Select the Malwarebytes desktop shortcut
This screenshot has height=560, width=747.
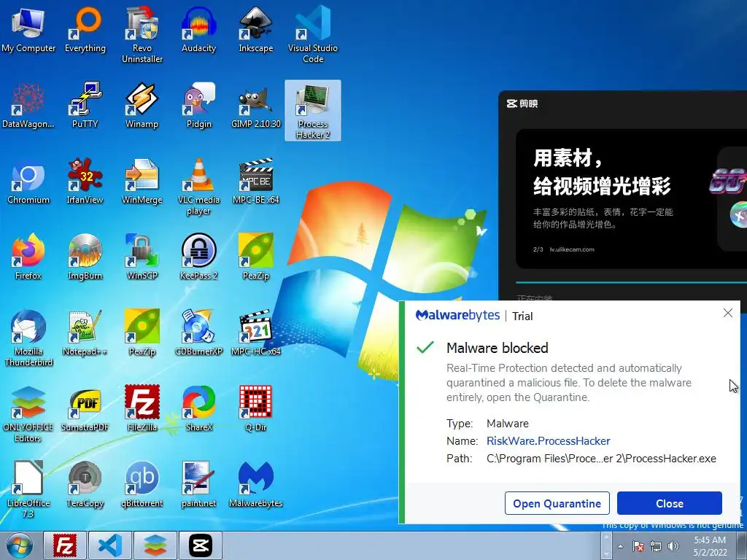point(256,484)
